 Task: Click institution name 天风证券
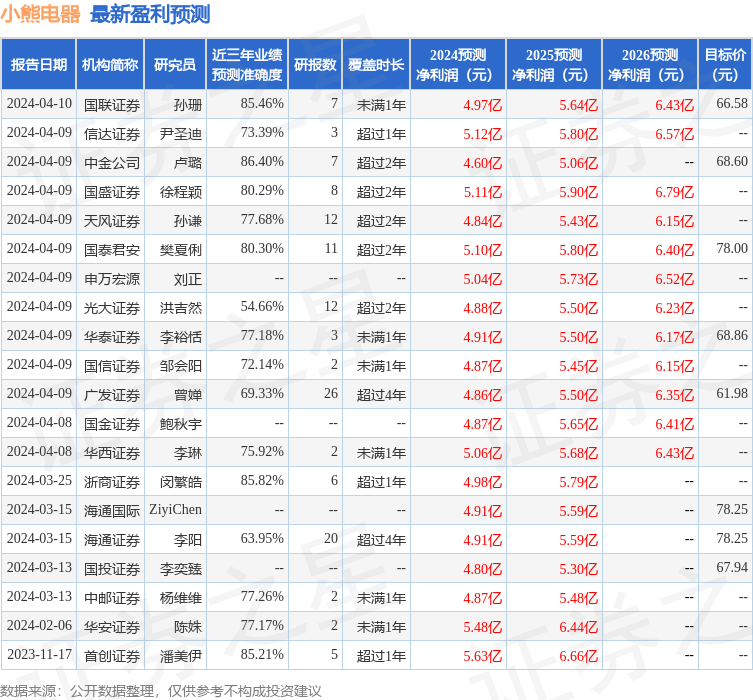(111, 221)
